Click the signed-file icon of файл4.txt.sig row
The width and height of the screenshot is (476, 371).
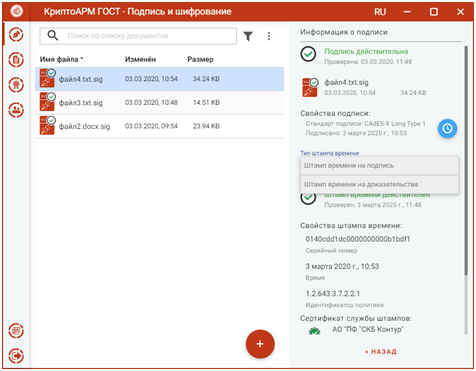(x=47, y=78)
